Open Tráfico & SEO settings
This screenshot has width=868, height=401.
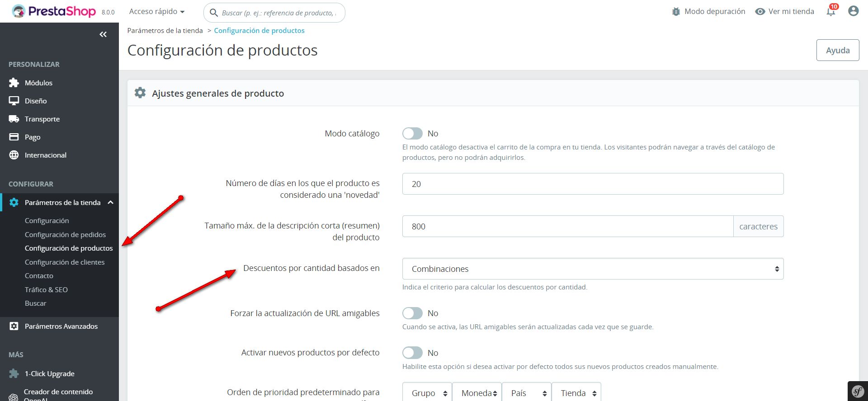tap(46, 289)
